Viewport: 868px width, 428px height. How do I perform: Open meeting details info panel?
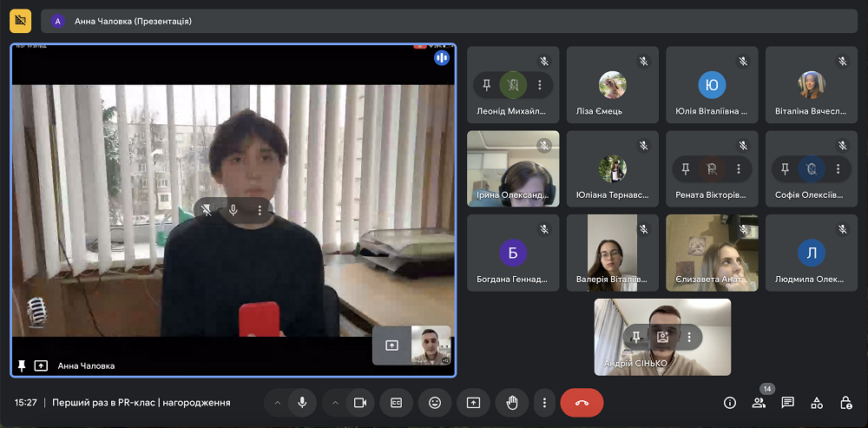pyautogui.click(x=730, y=403)
